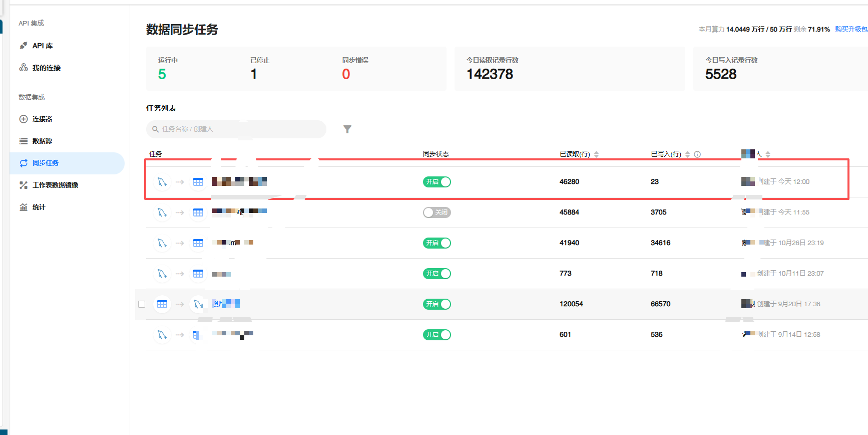Click the filter funnel icon
Image resolution: width=868 pixels, height=435 pixels.
[347, 129]
